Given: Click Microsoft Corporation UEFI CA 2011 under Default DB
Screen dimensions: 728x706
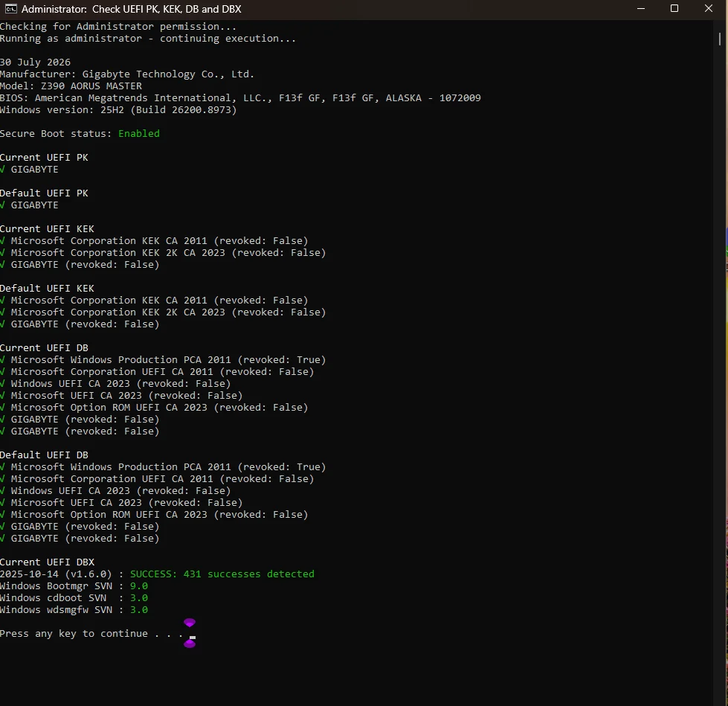Looking at the screenshot, I should tap(162, 479).
